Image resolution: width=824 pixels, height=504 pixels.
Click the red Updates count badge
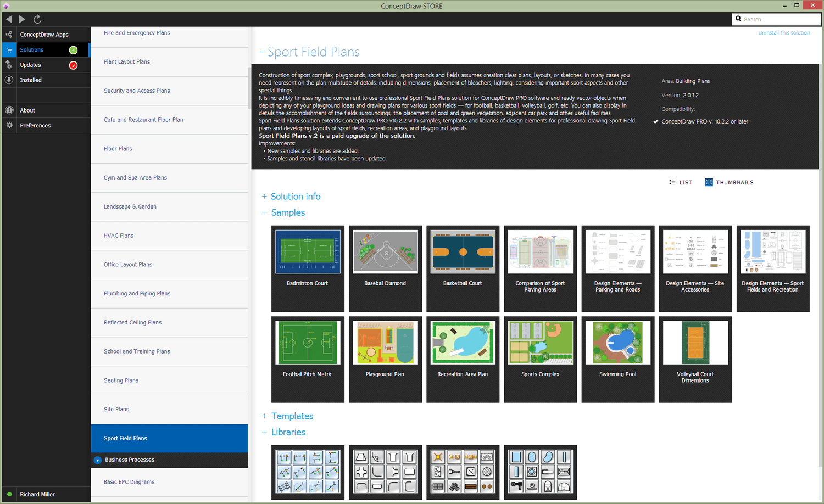click(x=73, y=65)
